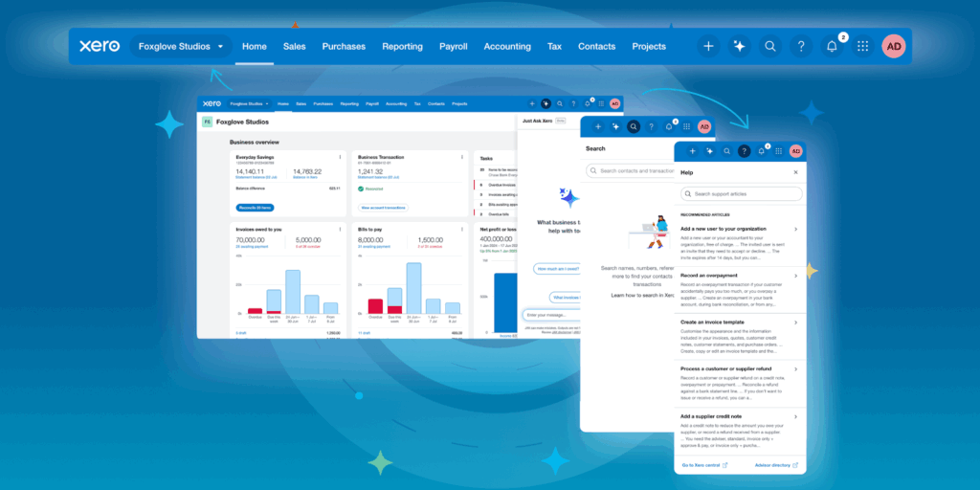Screen dimensions: 980x490
Task: Open the app grid launcher in large navbar
Action: (862, 46)
